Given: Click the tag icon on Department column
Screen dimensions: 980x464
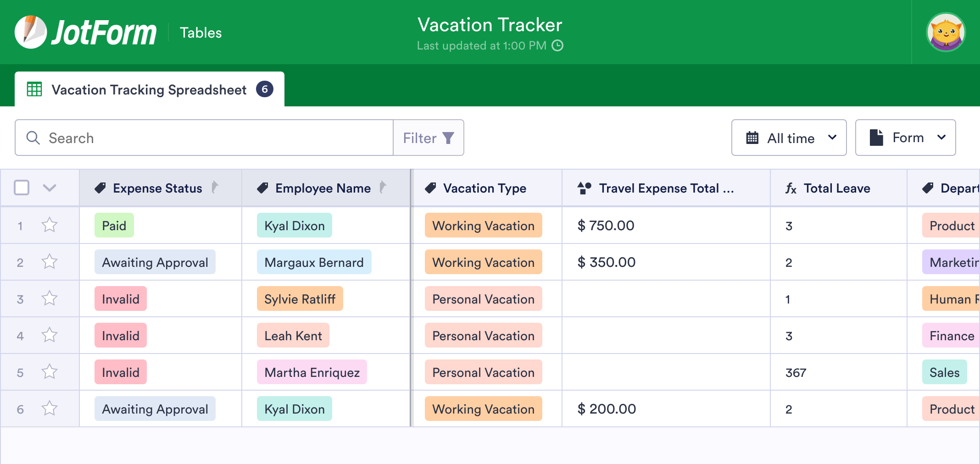Looking at the screenshot, I should coord(928,188).
